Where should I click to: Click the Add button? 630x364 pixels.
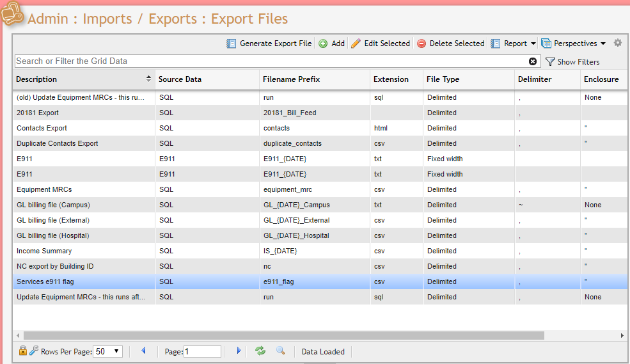tap(331, 44)
